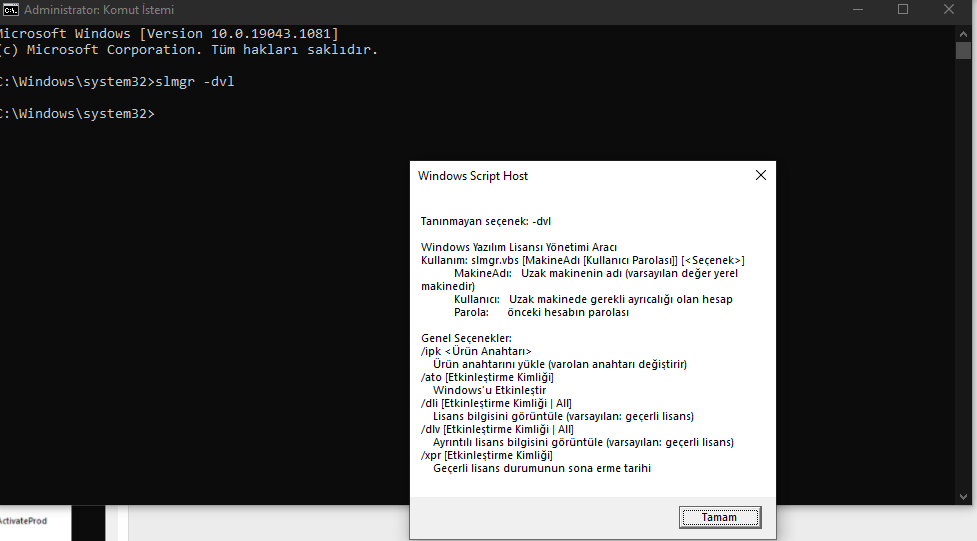
Task: Click the 'Tanınmayan seçenek: -dvl' message text
Action: click(485, 221)
